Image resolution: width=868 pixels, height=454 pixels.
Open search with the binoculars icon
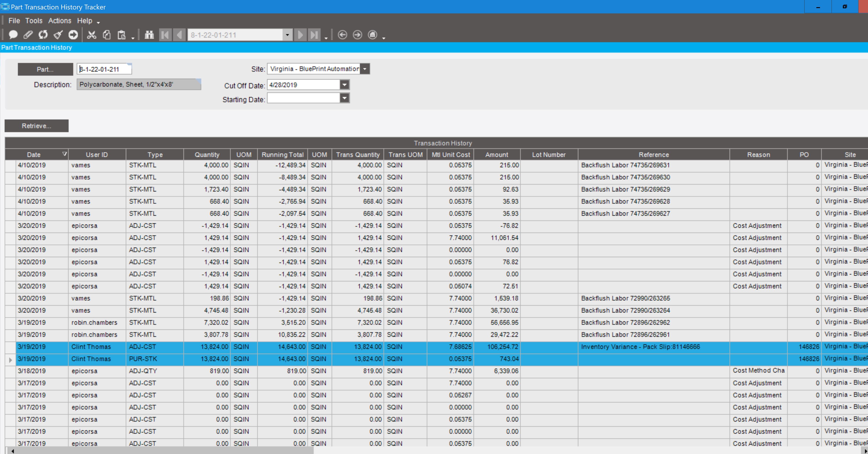[149, 35]
